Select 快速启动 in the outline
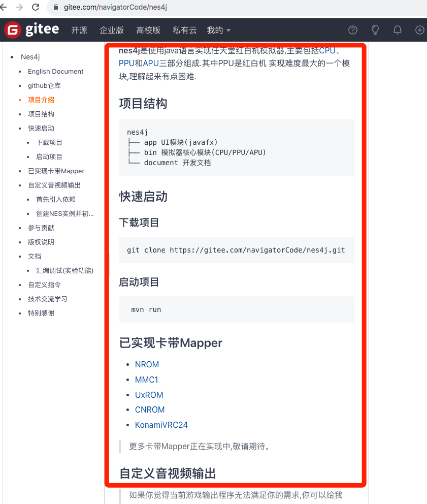427x504 pixels. [41, 128]
